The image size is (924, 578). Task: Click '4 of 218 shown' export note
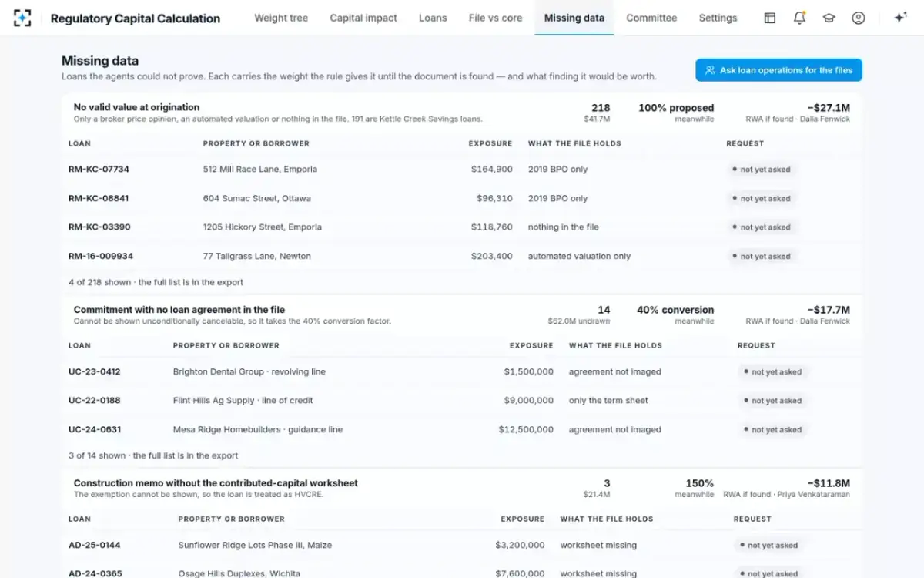156,282
